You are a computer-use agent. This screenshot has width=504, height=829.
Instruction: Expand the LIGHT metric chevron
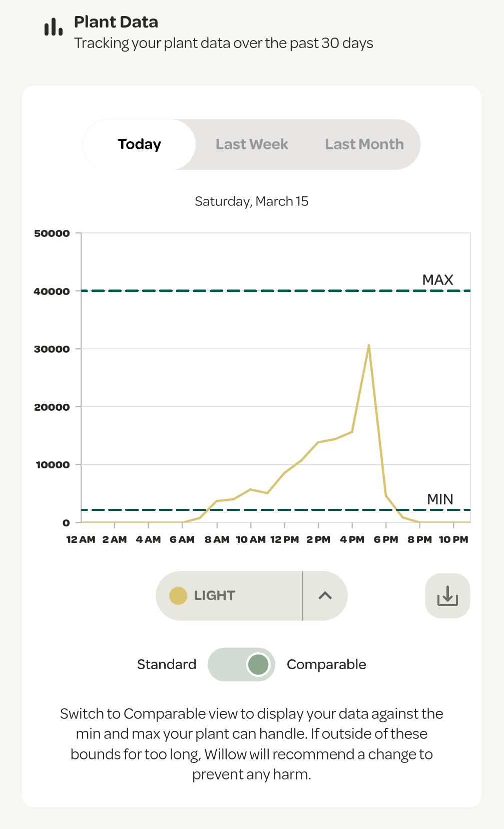325,596
